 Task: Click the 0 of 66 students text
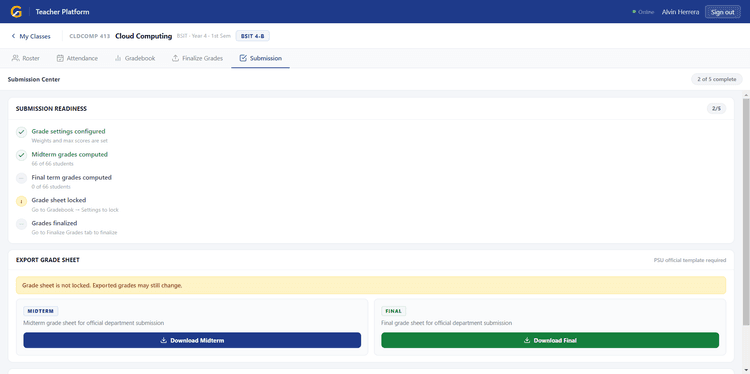pyautogui.click(x=51, y=187)
